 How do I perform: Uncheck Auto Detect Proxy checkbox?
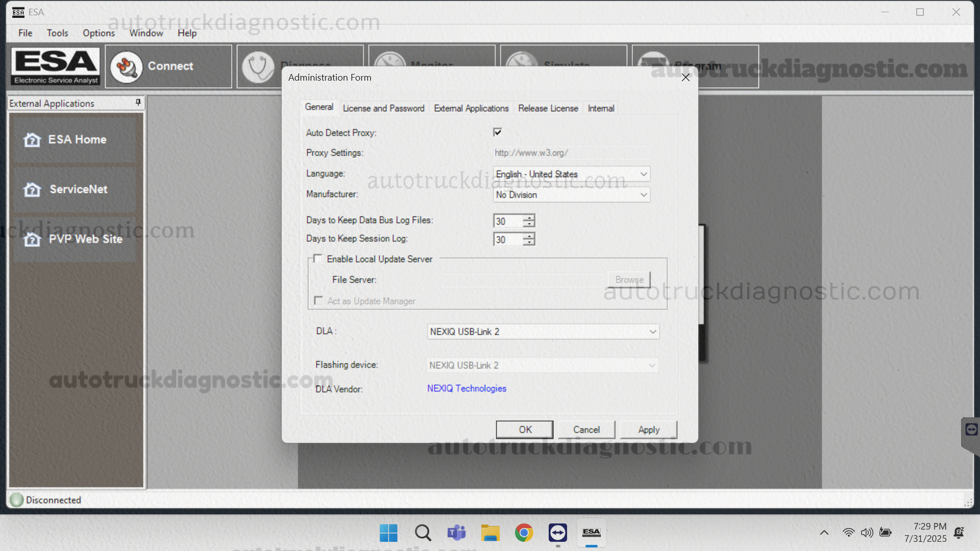tap(498, 132)
